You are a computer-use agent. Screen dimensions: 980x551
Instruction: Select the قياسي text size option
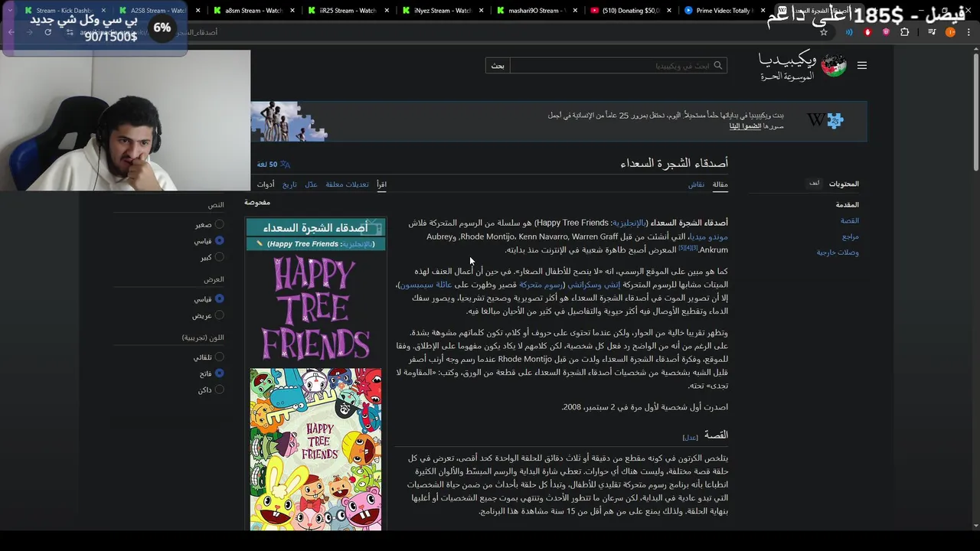click(219, 240)
